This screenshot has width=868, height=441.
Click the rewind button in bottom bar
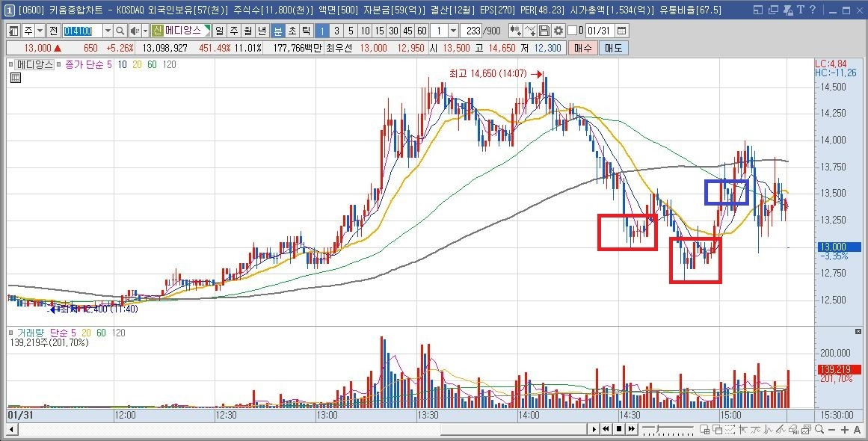[x=606, y=429]
